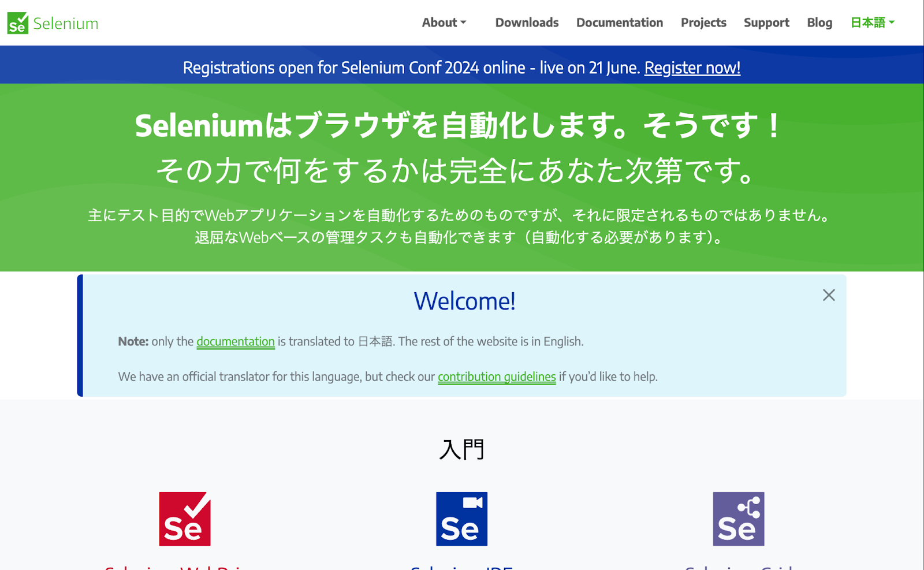This screenshot has height=570, width=924.
Task: Click the 入門 section heading
Action: pyautogui.click(x=461, y=449)
